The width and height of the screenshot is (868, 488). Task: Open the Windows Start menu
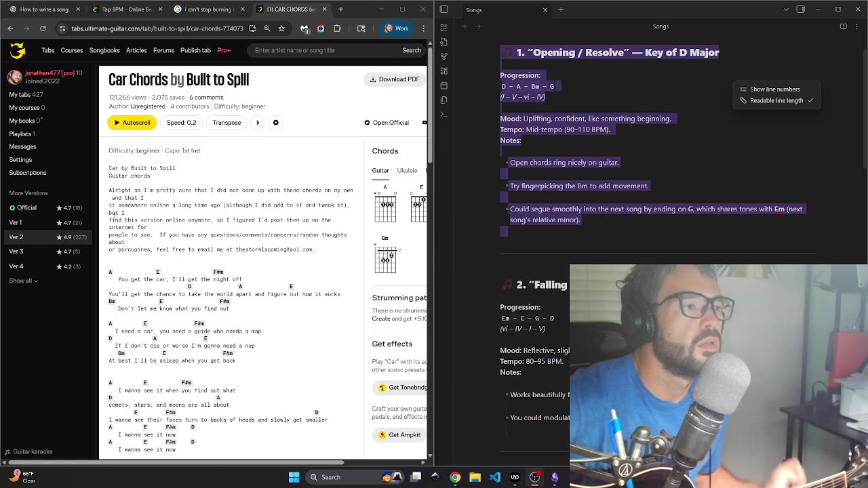tap(294, 477)
